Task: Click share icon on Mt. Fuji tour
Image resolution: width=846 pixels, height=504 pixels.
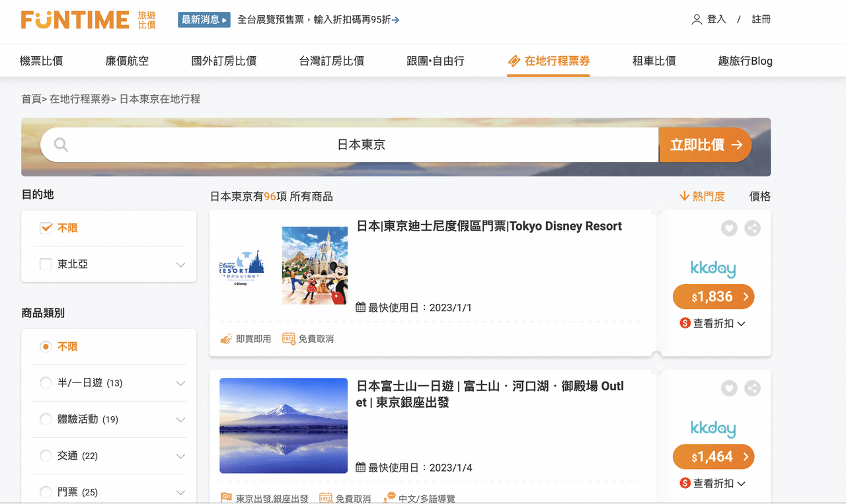Action: tap(752, 388)
